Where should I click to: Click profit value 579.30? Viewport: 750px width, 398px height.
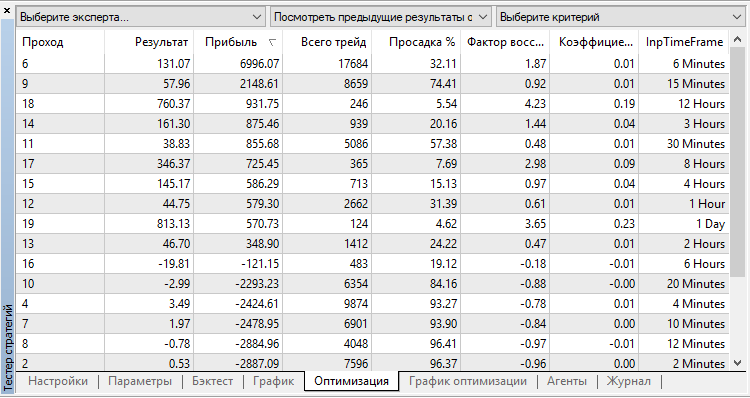coord(264,204)
